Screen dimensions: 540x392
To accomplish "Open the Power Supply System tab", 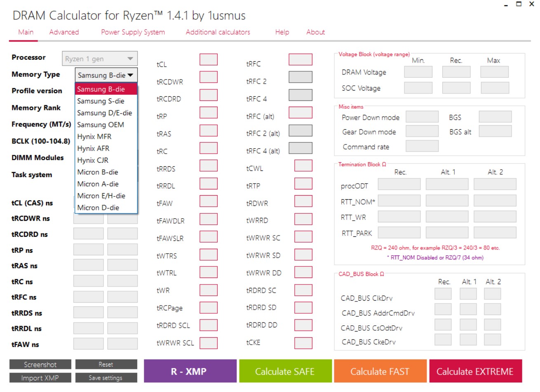I will click(x=133, y=32).
